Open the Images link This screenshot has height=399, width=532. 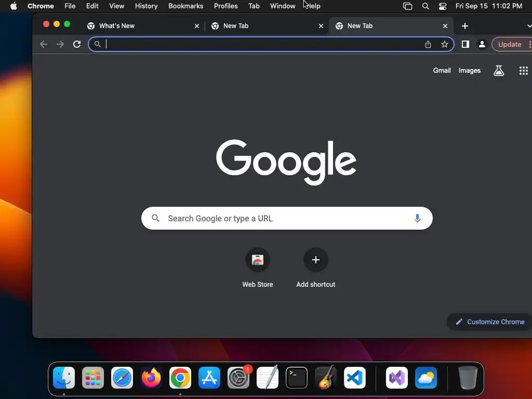tap(470, 70)
